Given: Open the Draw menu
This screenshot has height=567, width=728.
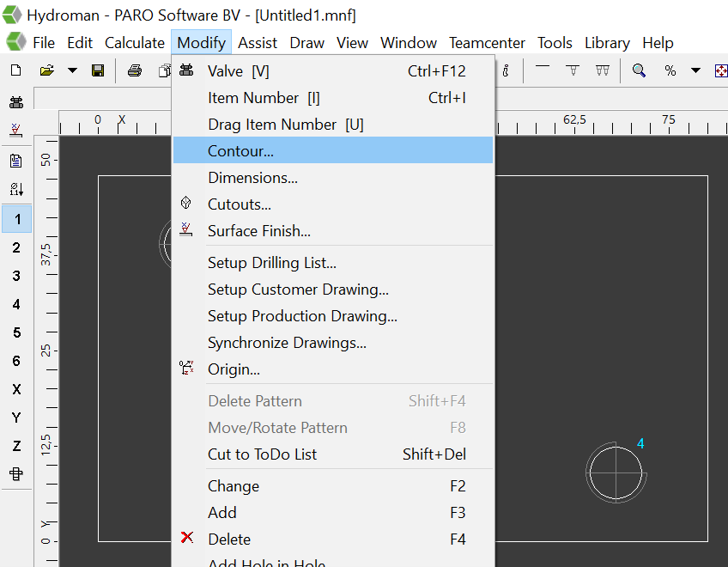Looking at the screenshot, I should (306, 43).
